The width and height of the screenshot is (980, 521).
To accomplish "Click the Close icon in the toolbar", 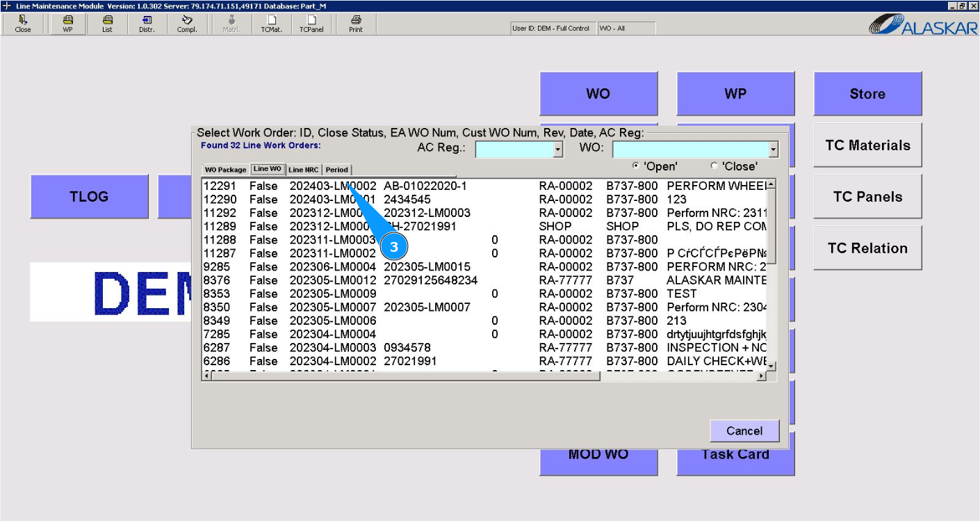I will [23, 24].
